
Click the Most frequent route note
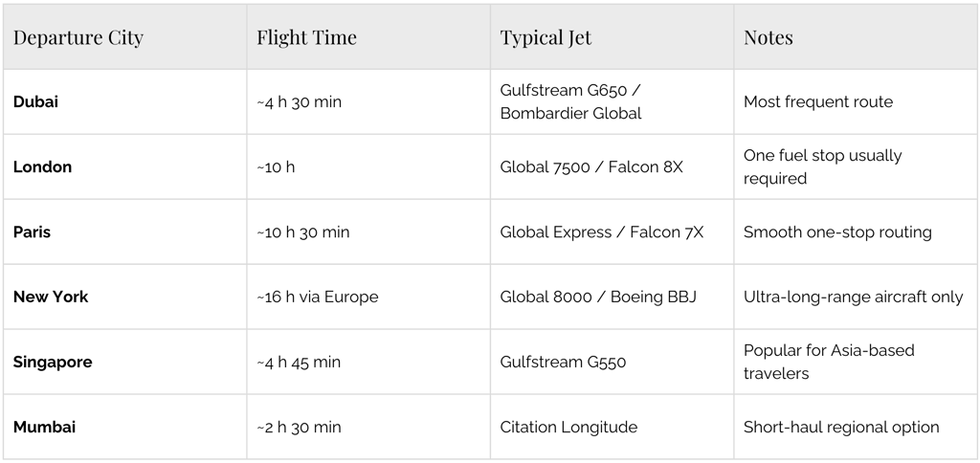point(817,101)
